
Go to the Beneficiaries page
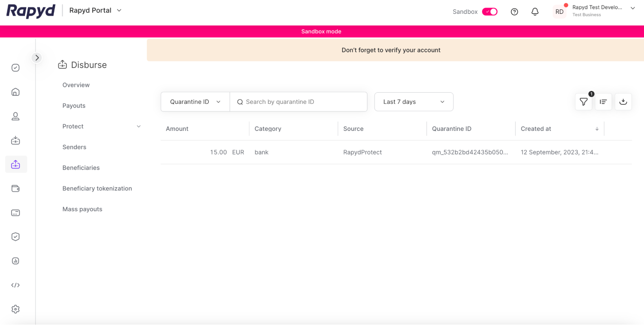click(x=81, y=168)
